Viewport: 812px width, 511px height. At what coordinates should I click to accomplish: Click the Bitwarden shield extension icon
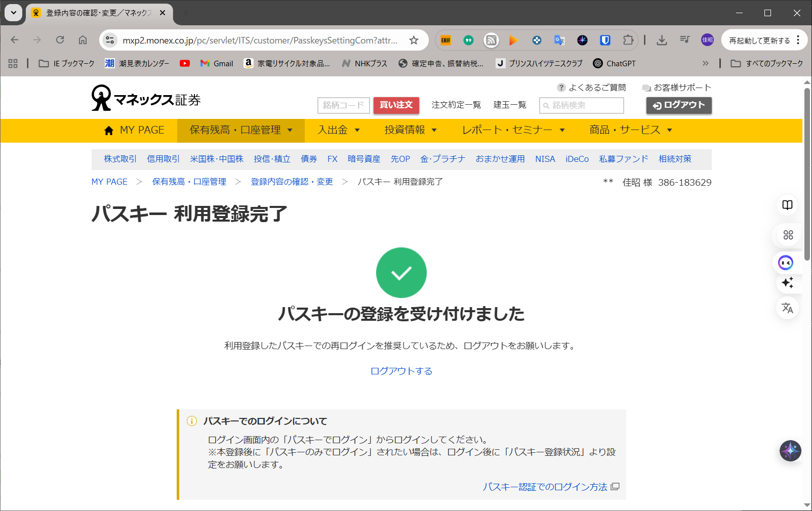(x=605, y=40)
